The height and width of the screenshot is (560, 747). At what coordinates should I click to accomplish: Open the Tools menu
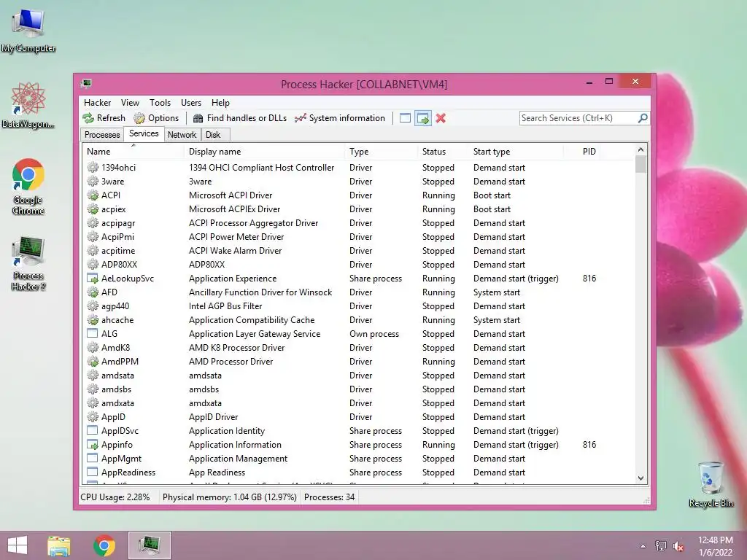[x=160, y=102]
